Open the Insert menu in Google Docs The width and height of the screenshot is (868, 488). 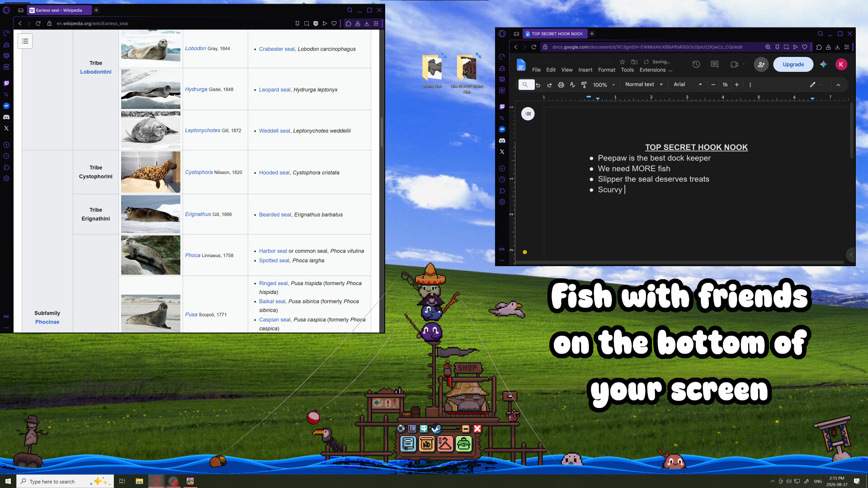pyautogui.click(x=585, y=70)
